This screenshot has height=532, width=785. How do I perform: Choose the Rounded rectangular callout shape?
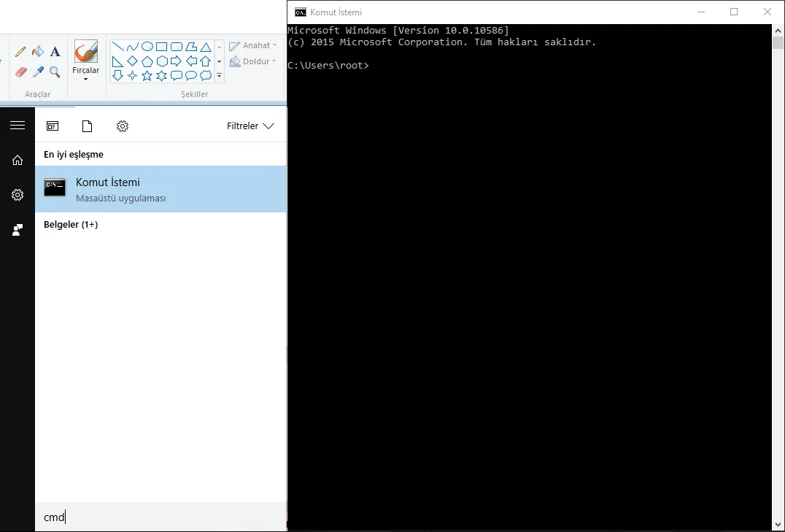click(x=177, y=76)
